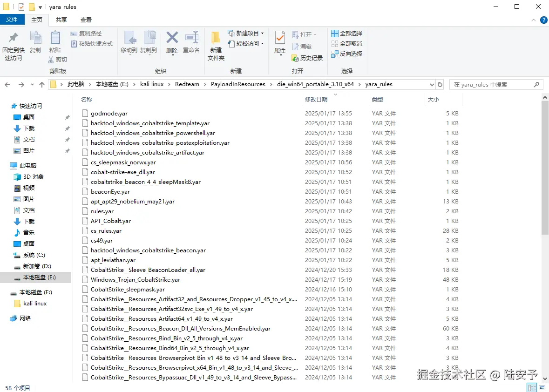Image resolution: width=549 pixels, height=392 pixels.
Task: Expand the chevron after Redteam in path
Action: coord(205,84)
